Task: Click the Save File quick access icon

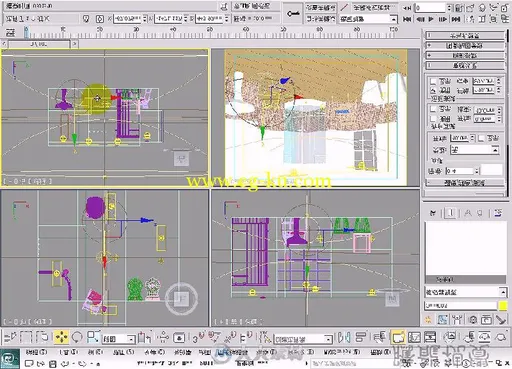Action: (x=53, y=363)
